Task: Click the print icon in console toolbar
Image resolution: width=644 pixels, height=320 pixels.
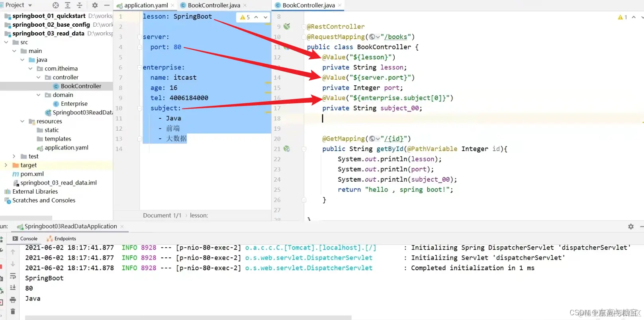Action: tap(13, 299)
